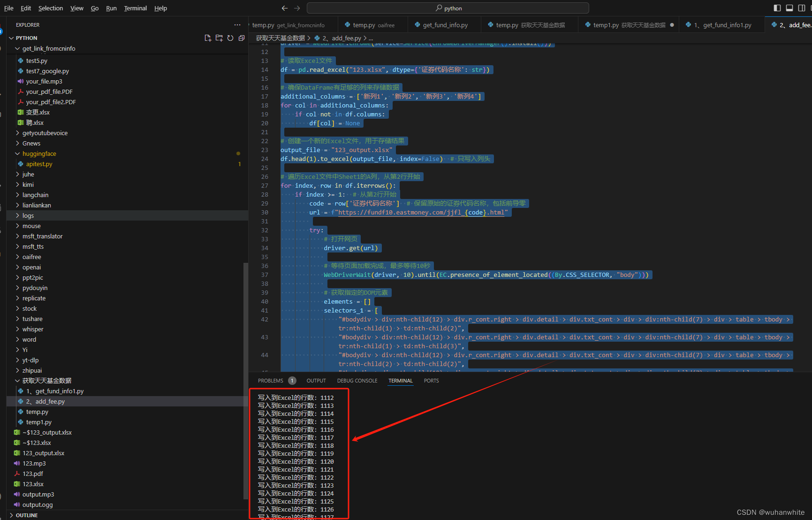Refresh the Explorer file tree
This screenshot has height=520, width=812.
pos(230,38)
